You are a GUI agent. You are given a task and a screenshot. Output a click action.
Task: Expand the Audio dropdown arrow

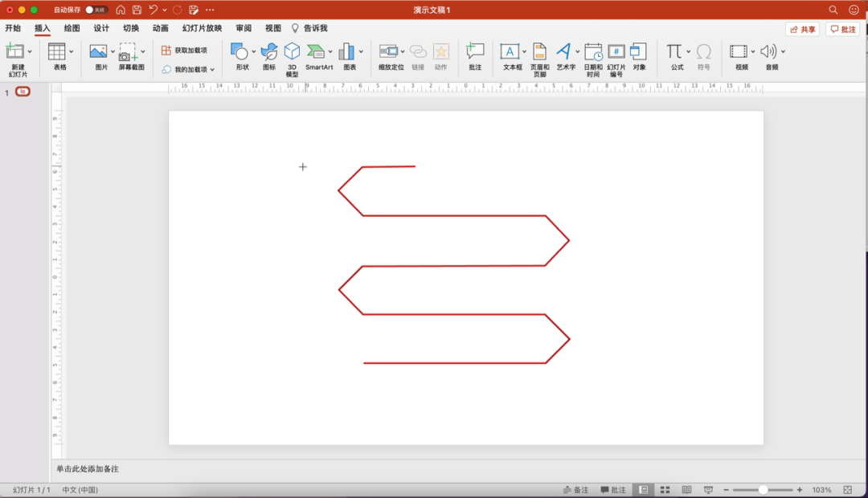point(784,52)
